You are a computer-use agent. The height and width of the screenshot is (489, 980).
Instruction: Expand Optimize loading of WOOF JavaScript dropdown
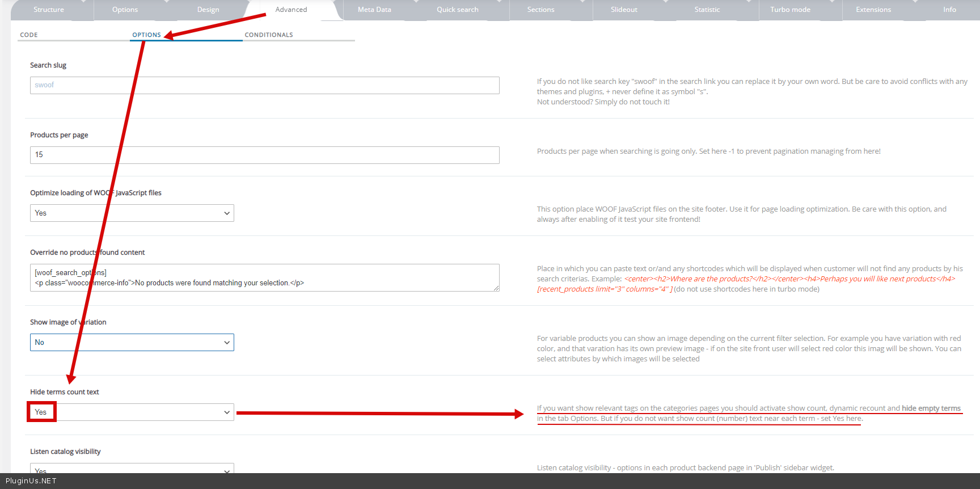(x=132, y=213)
